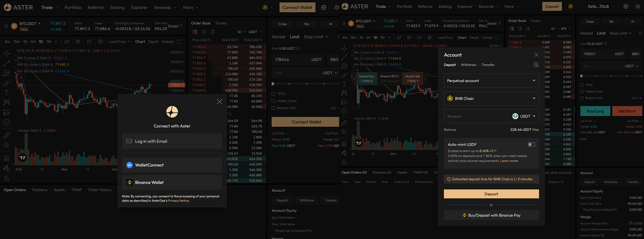Tick the Reduce-Only checkbox above the Connect Wallet button
Image resolution: width=644 pixels, height=239 pixels.
tap(273, 108)
